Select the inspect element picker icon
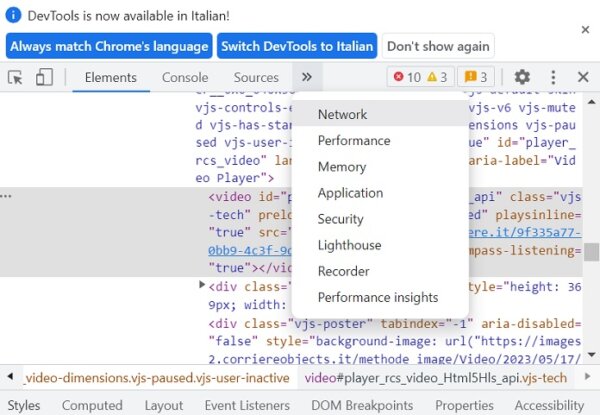The image size is (600, 415). coord(15,78)
